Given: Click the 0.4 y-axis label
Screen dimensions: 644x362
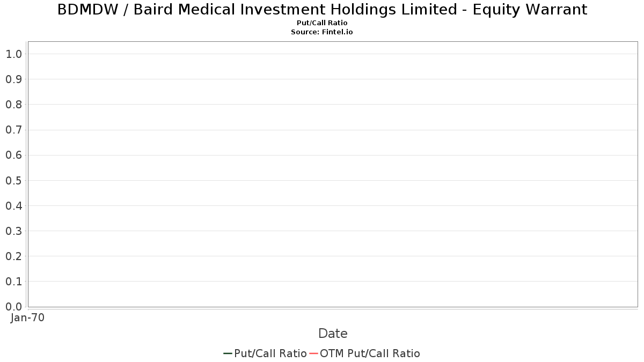Looking at the screenshot, I should [x=13, y=206].
